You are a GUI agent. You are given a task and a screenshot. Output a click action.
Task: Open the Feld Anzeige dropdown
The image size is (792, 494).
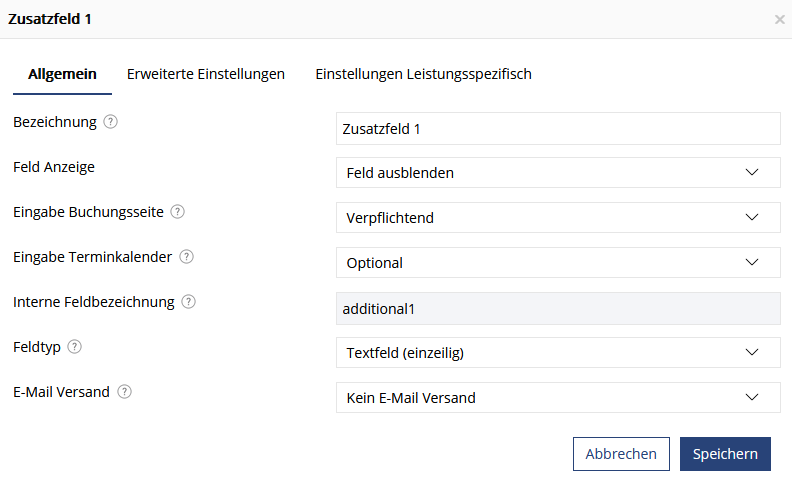pyautogui.click(x=558, y=173)
